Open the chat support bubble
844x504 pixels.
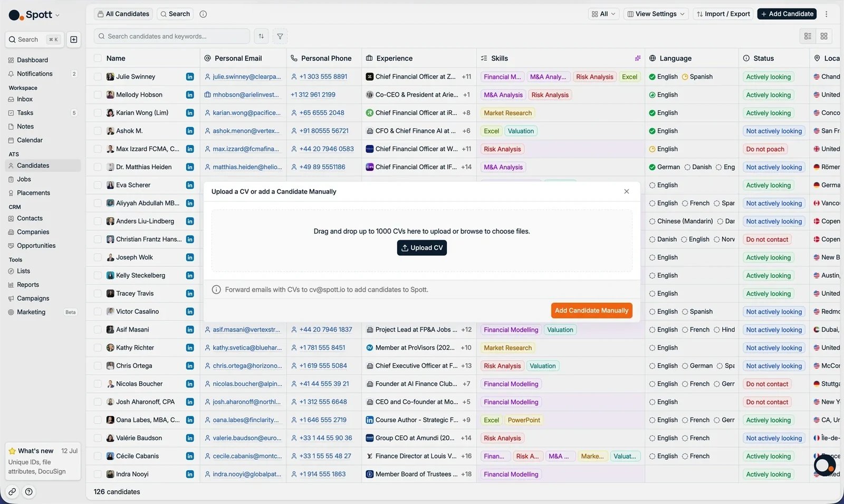coord(824,465)
